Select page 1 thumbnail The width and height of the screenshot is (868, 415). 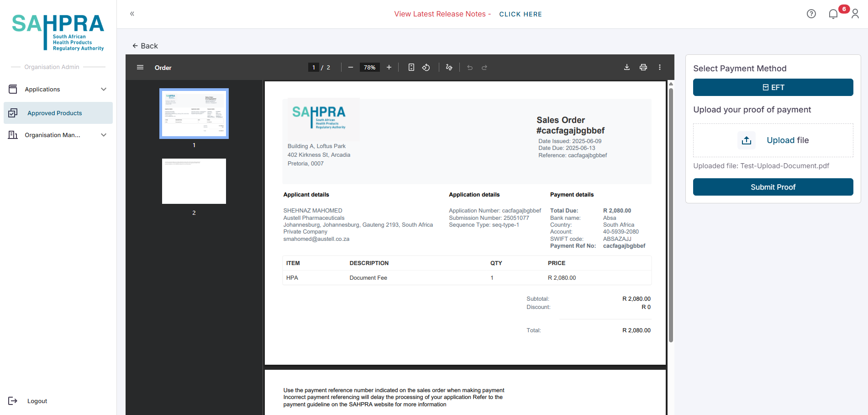[194, 113]
